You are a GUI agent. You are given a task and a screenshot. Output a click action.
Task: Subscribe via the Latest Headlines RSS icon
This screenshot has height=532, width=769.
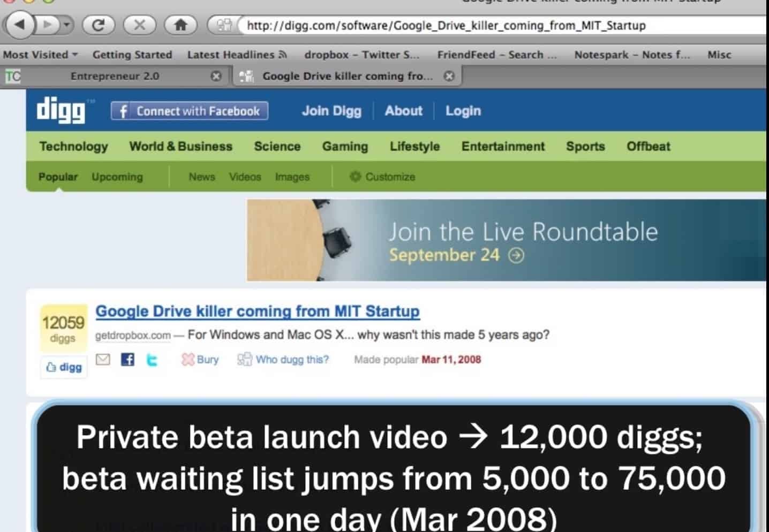(x=283, y=54)
